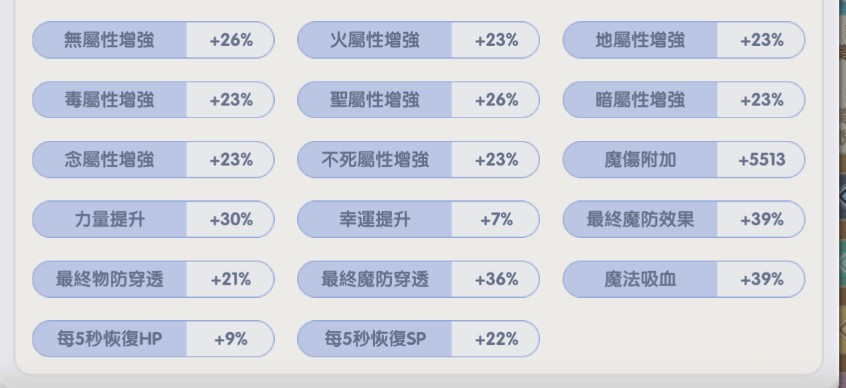Select the 火屬性增強 +23% entry

coord(418,40)
